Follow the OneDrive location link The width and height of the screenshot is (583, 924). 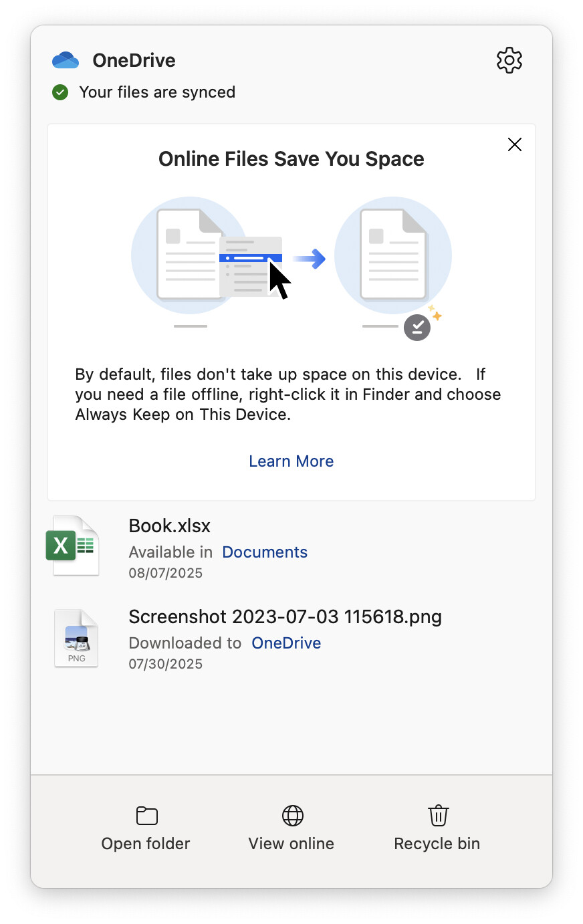286,643
